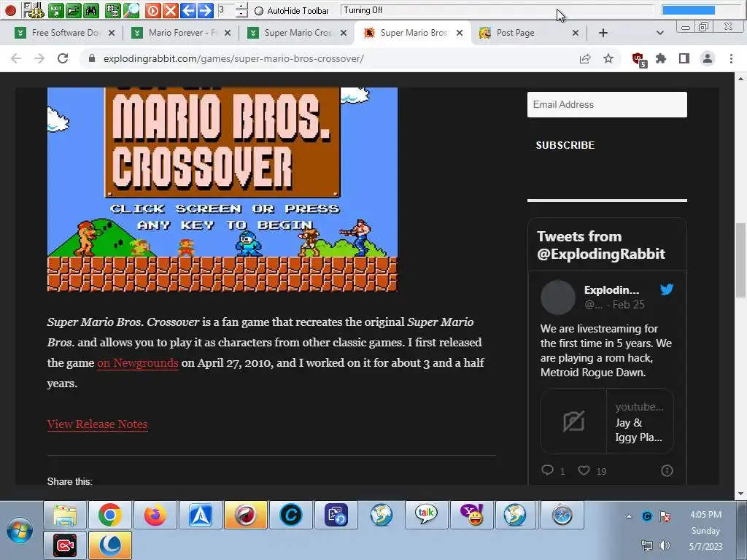This screenshot has width=747, height=560.
Task: Click the binoculars icon in recorder toolbar
Action: (x=91, y=10)
